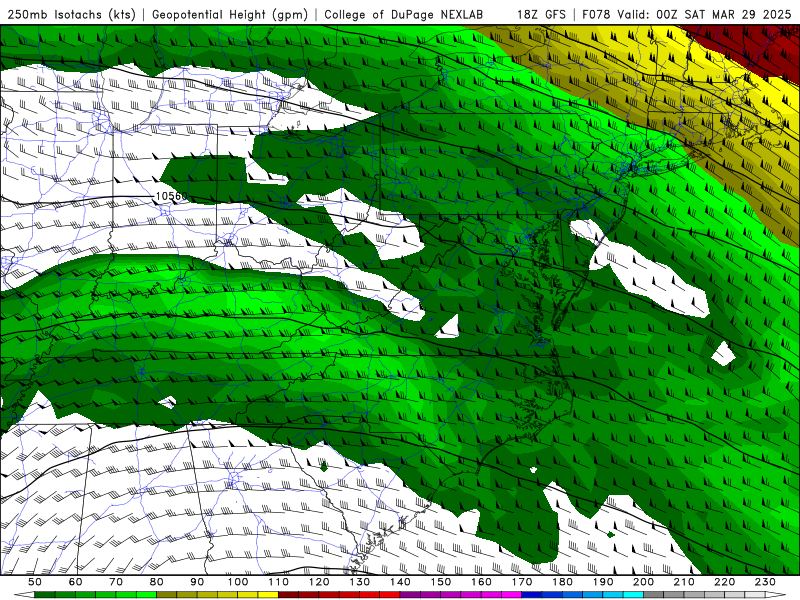Click the 100 value on the color scale

[238, 582]
